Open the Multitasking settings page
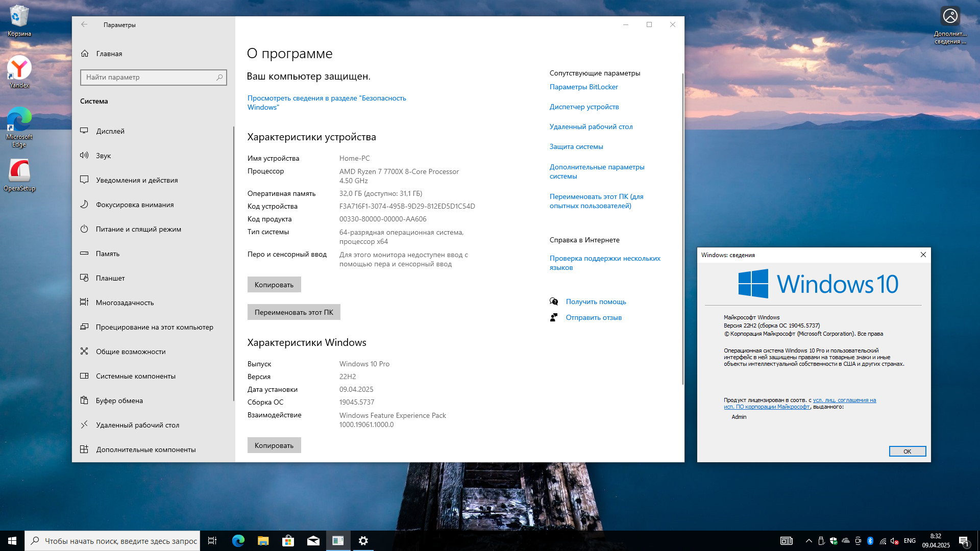 tap(125, 303)
